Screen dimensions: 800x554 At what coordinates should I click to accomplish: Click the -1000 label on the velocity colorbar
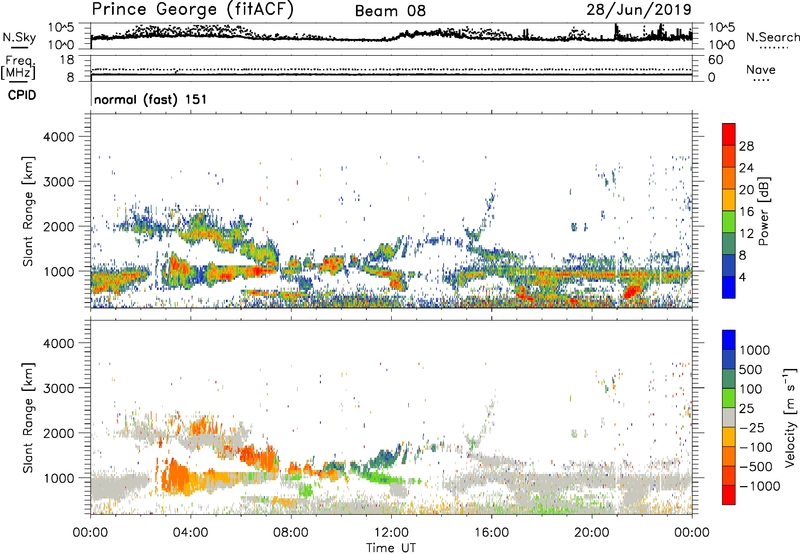[x=759, y=486]
